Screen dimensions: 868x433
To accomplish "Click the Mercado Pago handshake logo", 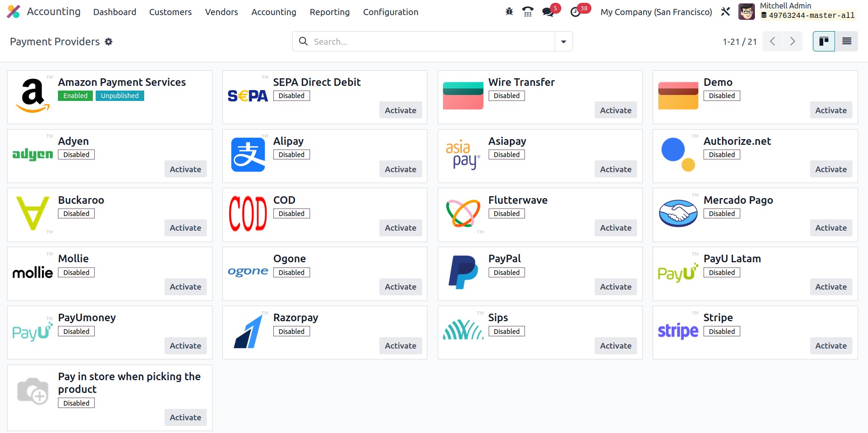I will coord(678,213).
